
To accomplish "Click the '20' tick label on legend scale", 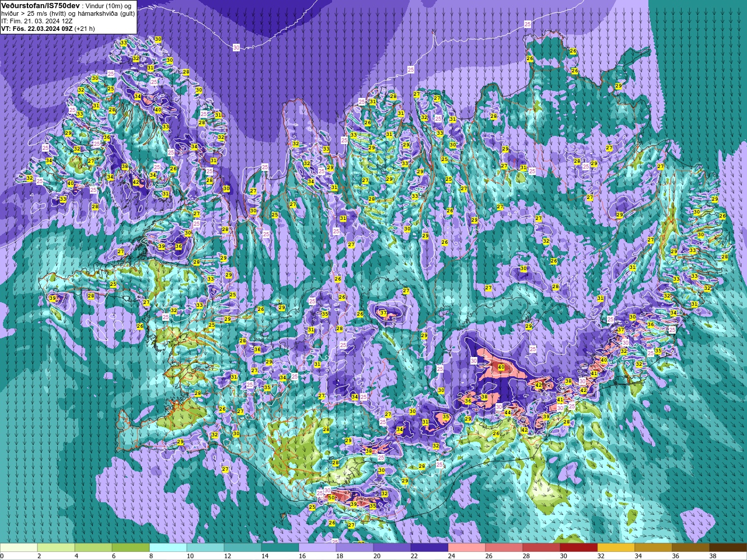I will pyautogui.click(x=377, y=556).
